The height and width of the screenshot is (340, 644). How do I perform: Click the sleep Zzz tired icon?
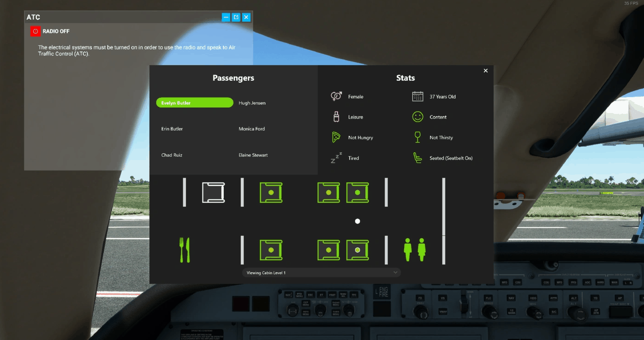click(336, 158)
